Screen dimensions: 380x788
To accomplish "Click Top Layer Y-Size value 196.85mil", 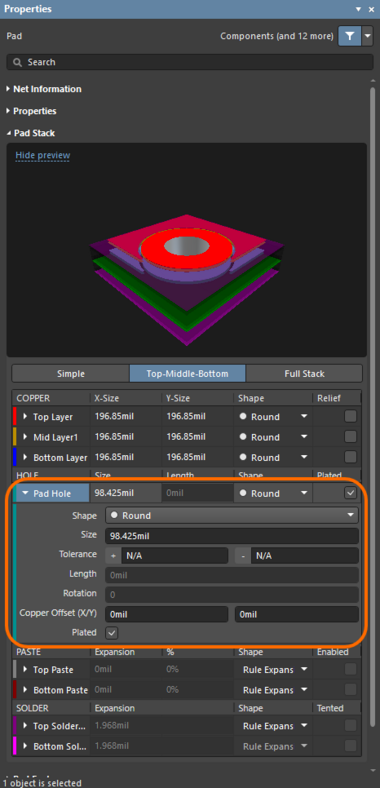I will point(186,417).
